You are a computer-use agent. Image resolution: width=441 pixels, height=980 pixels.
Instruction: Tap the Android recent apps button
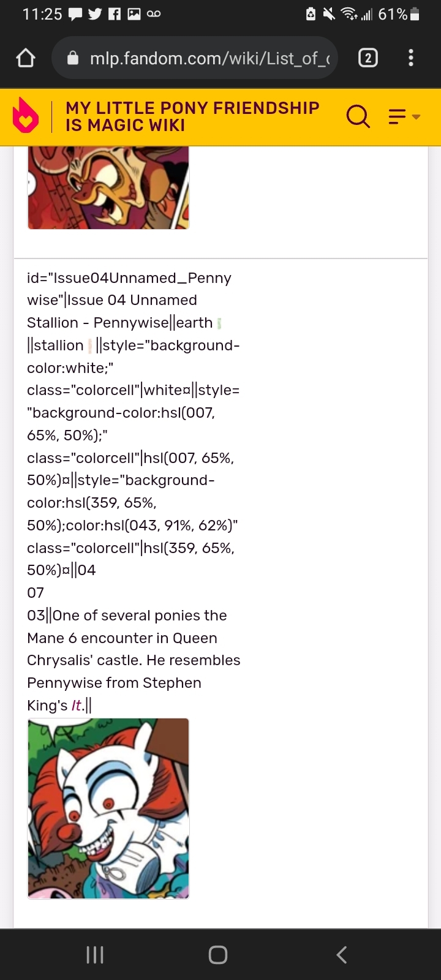(95, 954)
